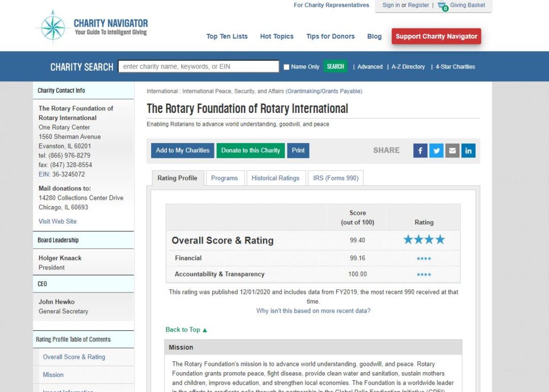Click Add to My Charities button
Screen dimensions: 549x392
tap(182, 150)
